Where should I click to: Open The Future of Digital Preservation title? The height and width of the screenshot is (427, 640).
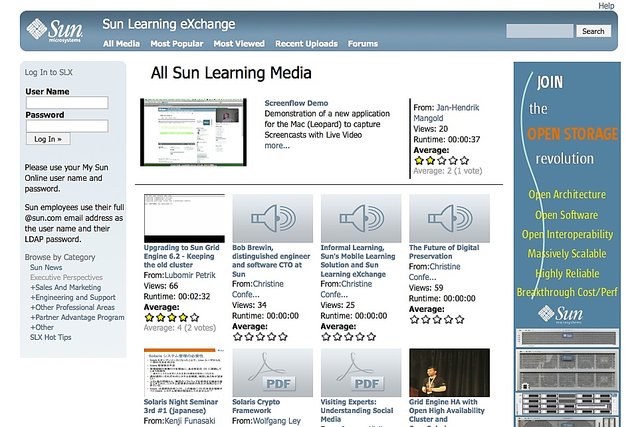tap(444, 252)
